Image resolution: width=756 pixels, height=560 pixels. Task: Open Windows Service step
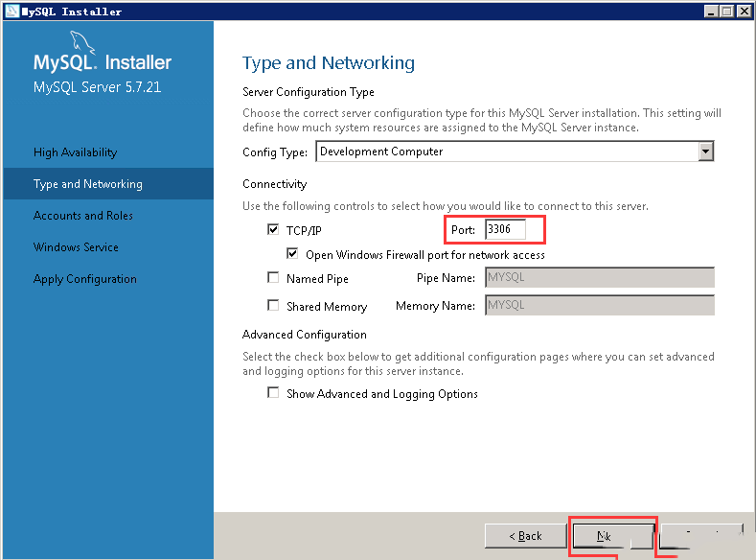pos(76,247)
